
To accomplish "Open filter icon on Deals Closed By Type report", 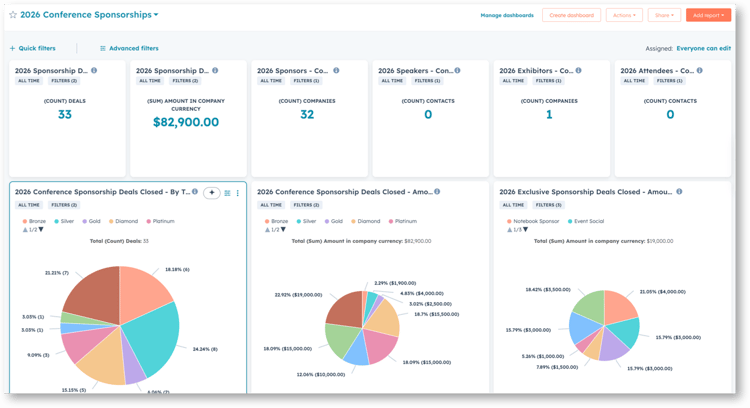I will [x=227, y=193].
